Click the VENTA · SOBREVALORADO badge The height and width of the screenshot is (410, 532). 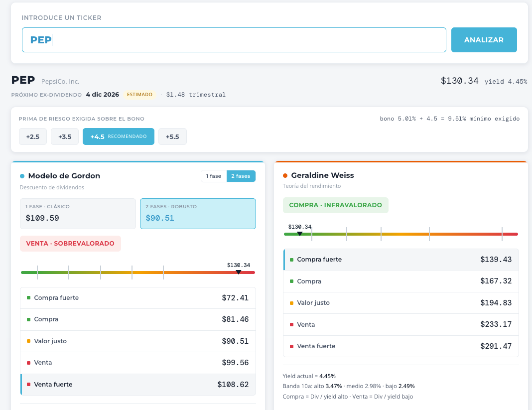pyautogui.click(x=70, y=243)
